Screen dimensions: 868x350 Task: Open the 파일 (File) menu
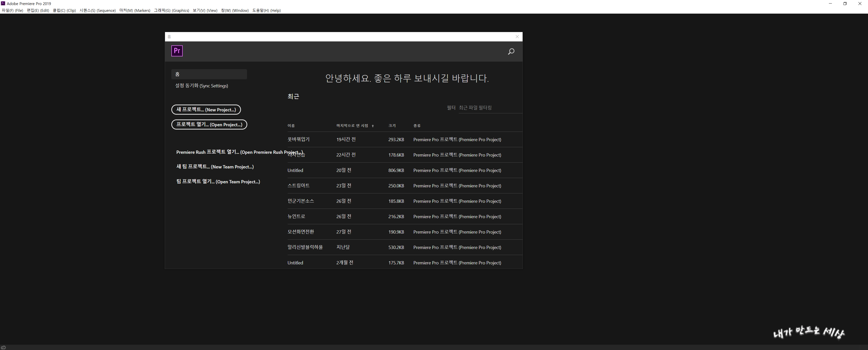click(x=12, y=10)
